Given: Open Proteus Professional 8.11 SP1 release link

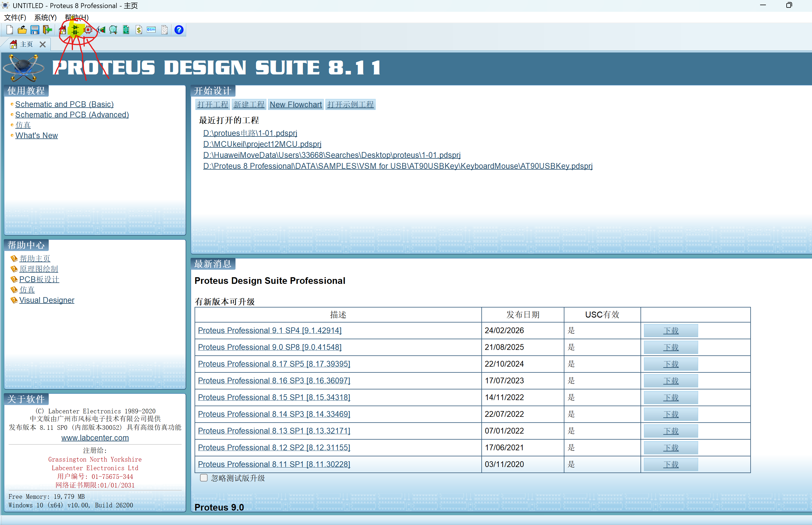Looking at the screenshot, I should 274,464.
